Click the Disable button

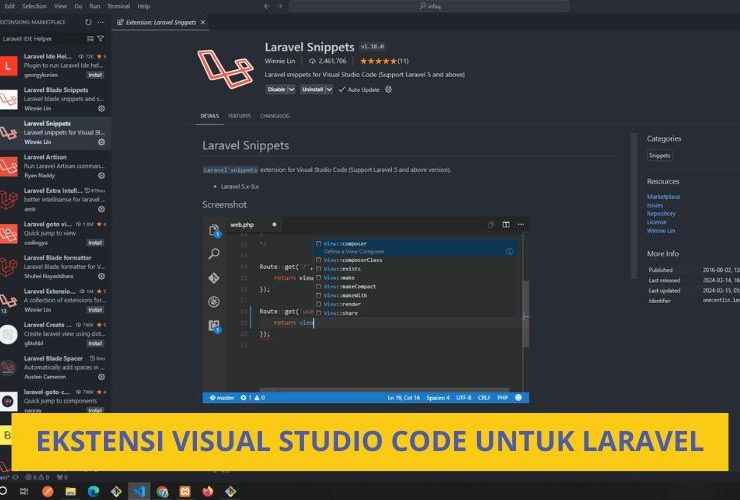point(277,89)
